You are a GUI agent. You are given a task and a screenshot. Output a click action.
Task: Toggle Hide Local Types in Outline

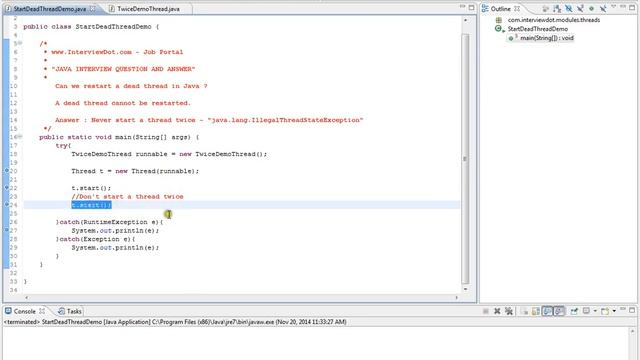coord(603,9)
